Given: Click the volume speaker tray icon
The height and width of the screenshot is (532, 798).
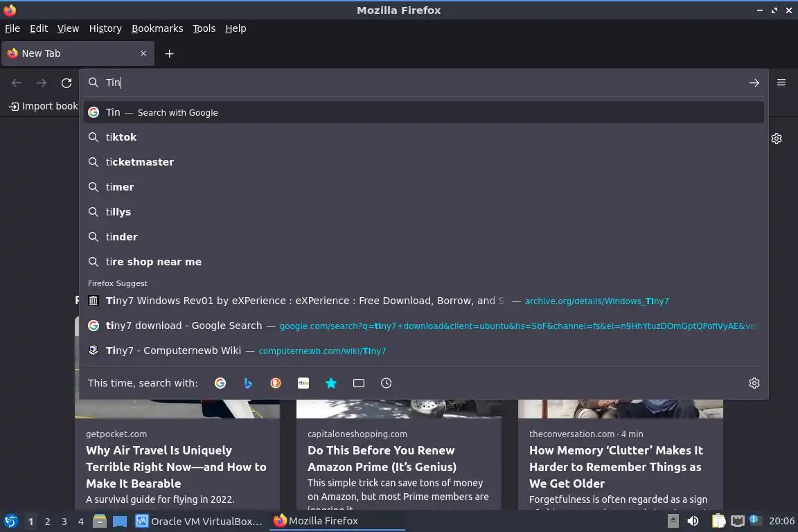Looking at the screenshot, I should [693, 521].
